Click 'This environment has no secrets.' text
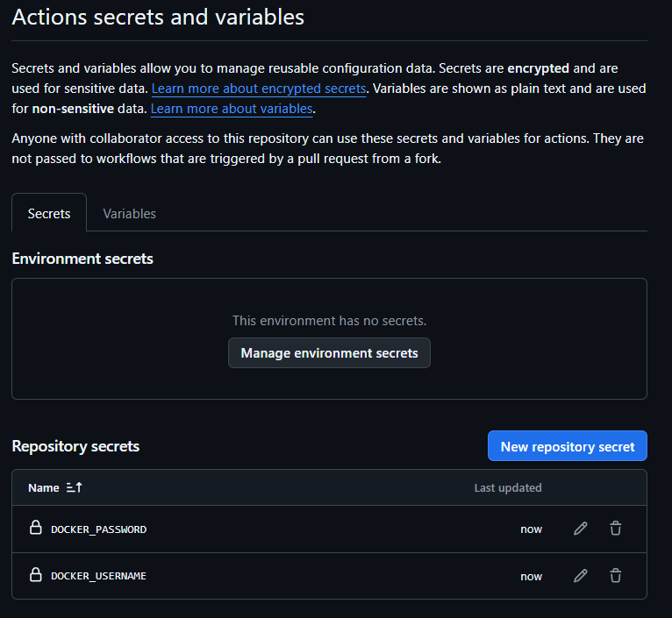Screen dimensions: 672x618 tap(329, 320)
